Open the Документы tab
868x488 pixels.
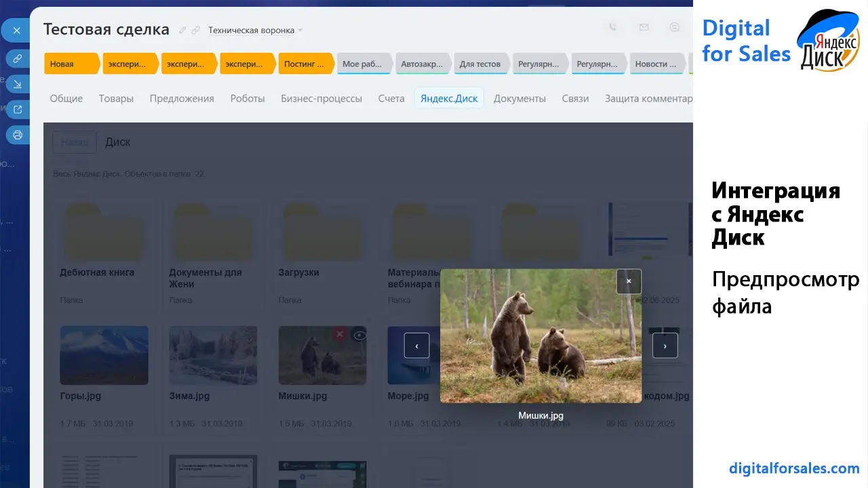pos(519,98)
